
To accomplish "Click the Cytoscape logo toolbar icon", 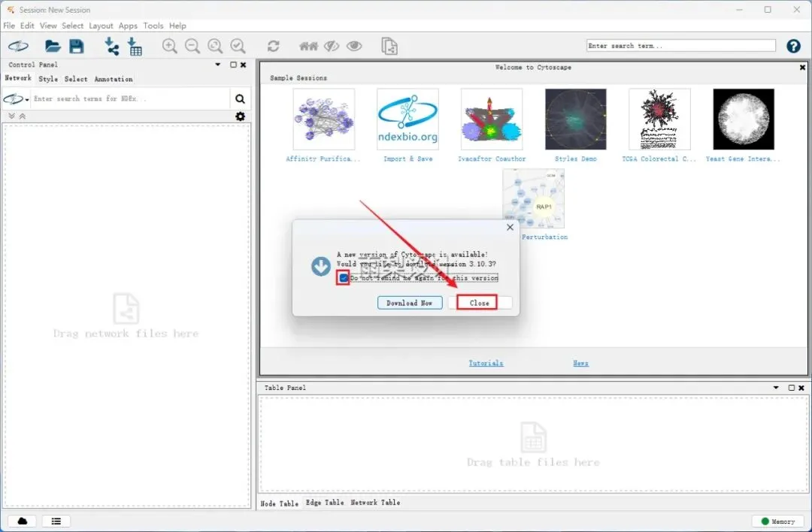I will point(18,46).
